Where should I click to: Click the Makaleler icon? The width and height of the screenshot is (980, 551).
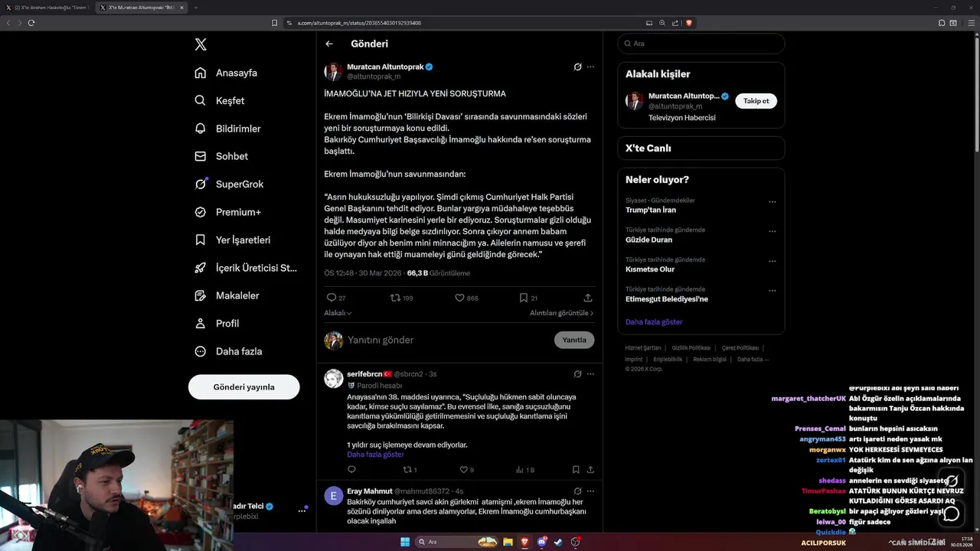[201, 295]
